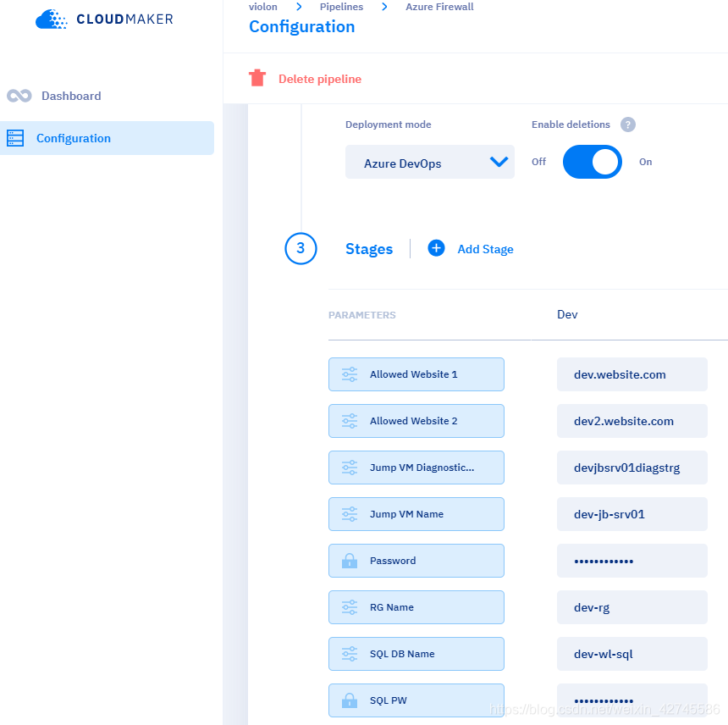Click the Stages section heading
Image resolution: width=728 pixels, height=725 pixels.
(369, 249)
